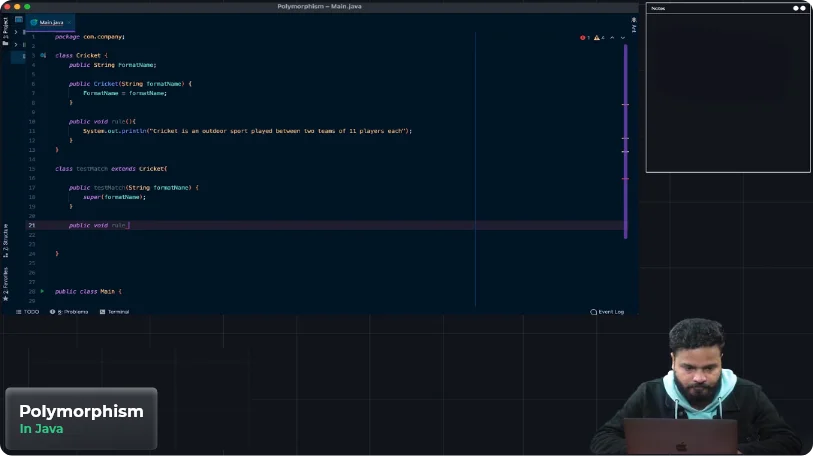
Task: Toggle the Favorites side panel
Action: [x=5, y=284]
